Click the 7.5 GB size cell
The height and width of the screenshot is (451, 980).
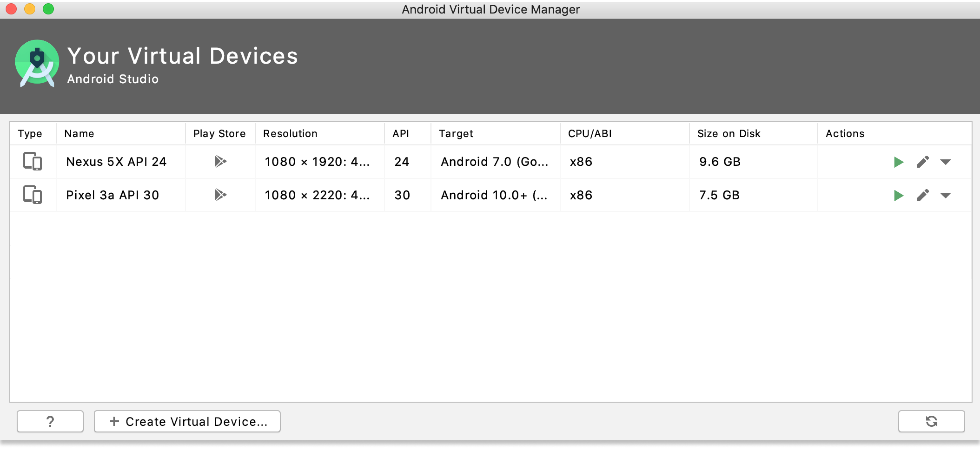753,195
